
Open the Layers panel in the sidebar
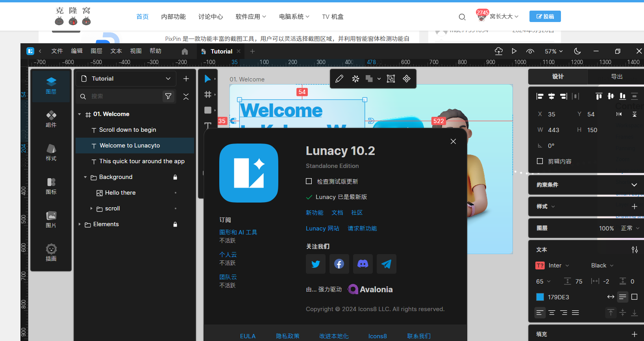click(x=51, y=86)
